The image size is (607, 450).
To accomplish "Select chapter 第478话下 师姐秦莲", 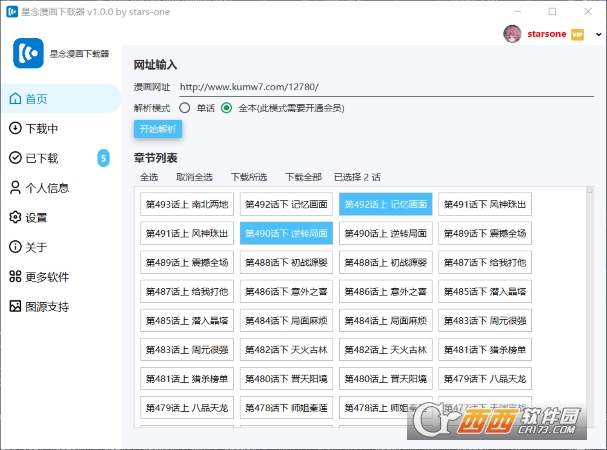I will coord(286,407).
